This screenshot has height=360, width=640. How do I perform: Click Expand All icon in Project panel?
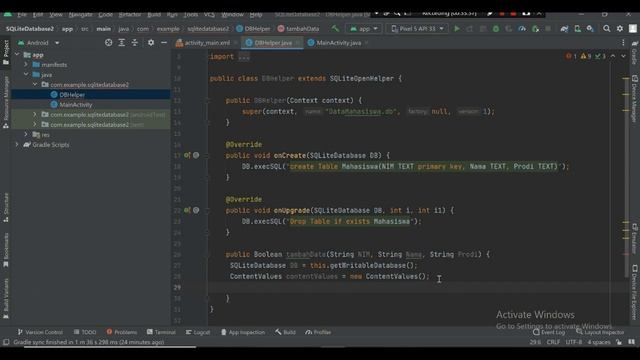122,42
